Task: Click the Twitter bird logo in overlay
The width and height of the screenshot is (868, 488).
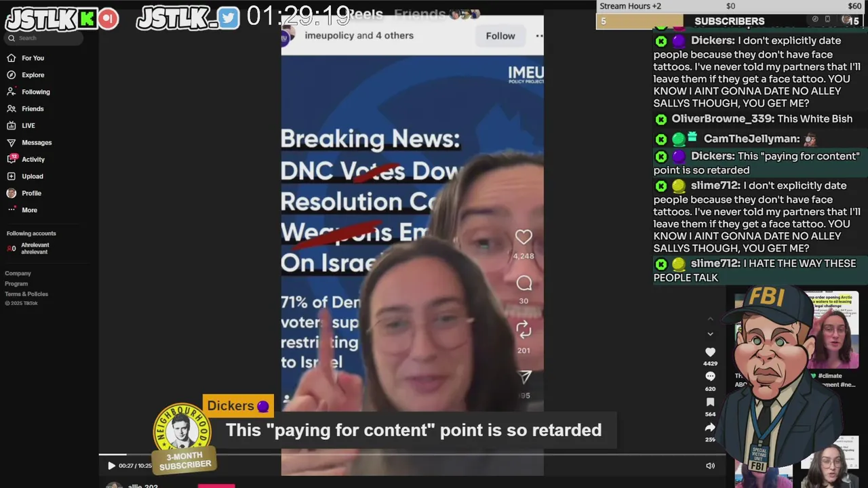Action: click(229, 19)
